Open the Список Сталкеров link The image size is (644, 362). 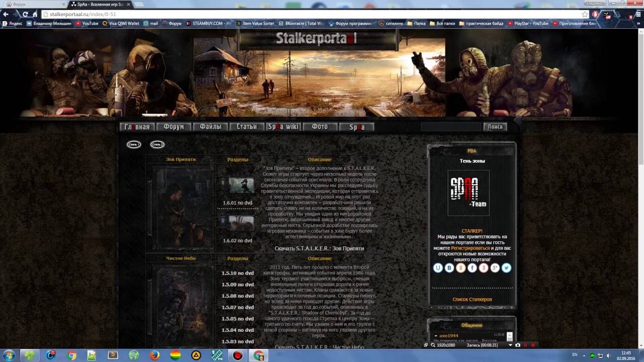coord(472,300)
